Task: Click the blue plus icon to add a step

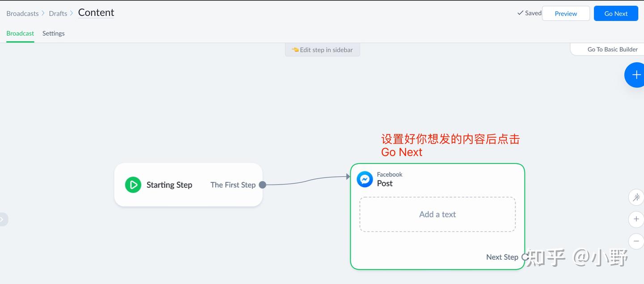Action: point(636,75)
